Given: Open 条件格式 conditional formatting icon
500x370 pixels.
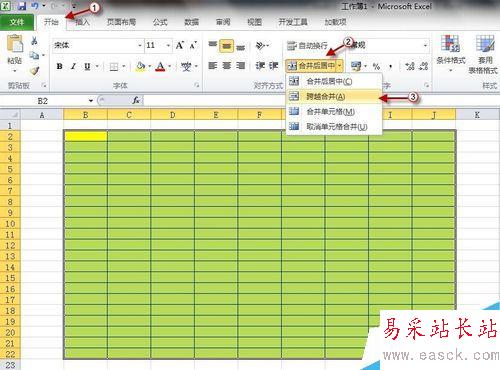Looking at the screenshot, I should pyautogui.click(x=451, y=53).
